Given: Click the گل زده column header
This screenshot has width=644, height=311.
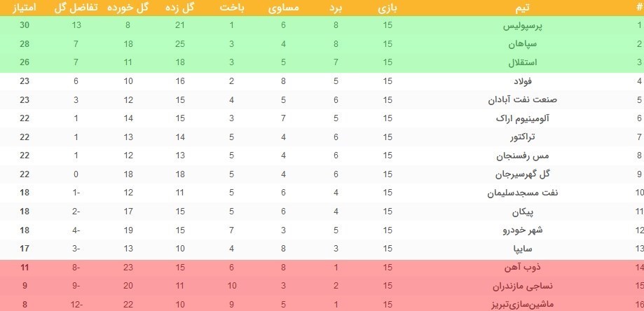Looking at the screenshot, I should [x=181, y=8].
